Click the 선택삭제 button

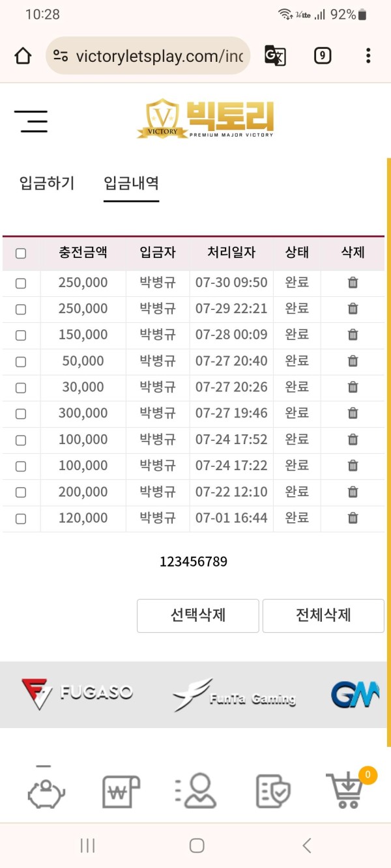(198, 615)
